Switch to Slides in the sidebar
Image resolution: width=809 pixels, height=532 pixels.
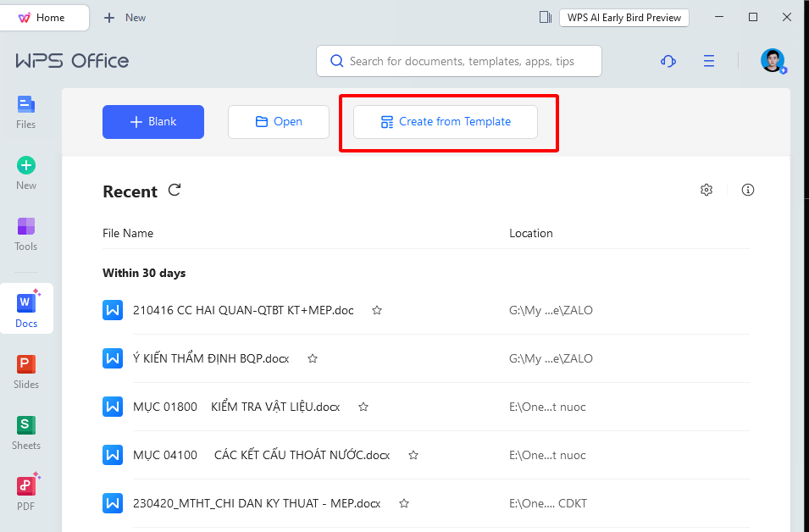point(26,371)
